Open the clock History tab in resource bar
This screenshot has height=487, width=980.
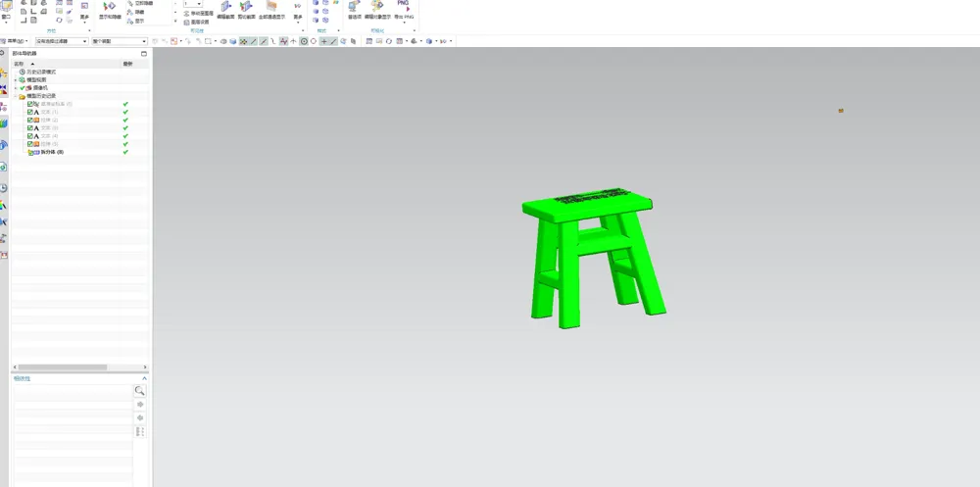[x=4, y=188]
